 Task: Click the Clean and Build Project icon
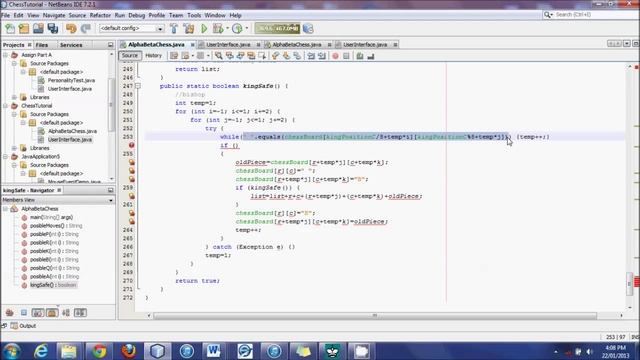click(x=189, y=28)
